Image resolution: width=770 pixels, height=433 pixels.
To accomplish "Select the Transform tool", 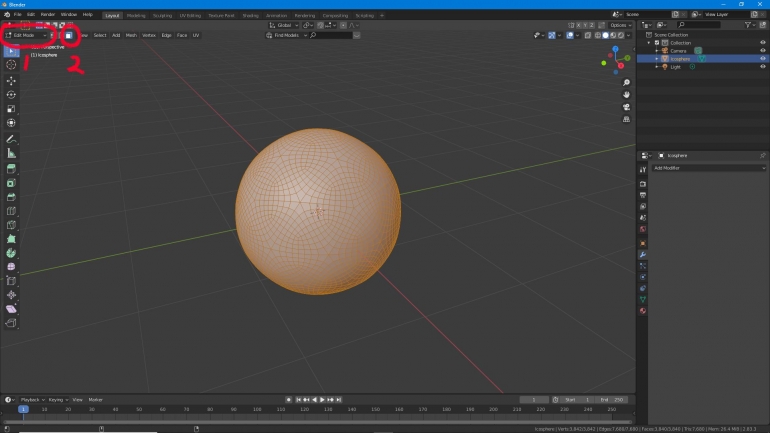I will (x=11, y=123).
